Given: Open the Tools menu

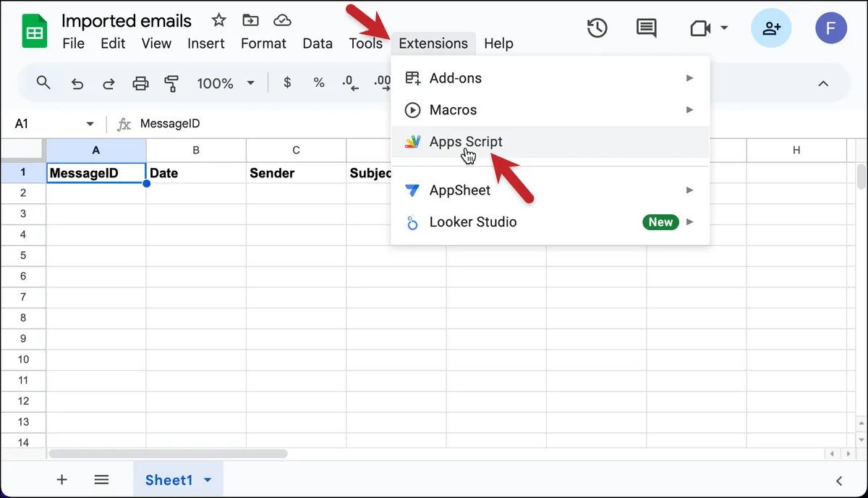Looking at the screenshot, I should click(x=366, y=43).
